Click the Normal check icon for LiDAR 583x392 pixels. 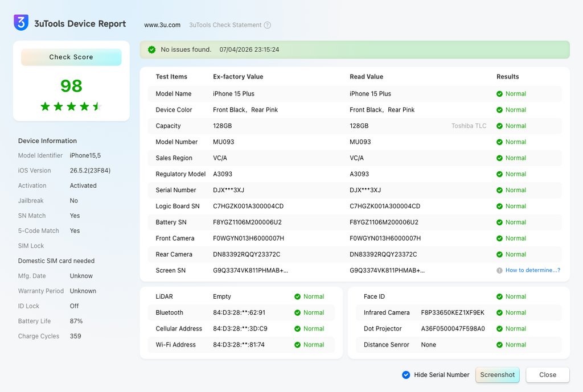[297, 297]
